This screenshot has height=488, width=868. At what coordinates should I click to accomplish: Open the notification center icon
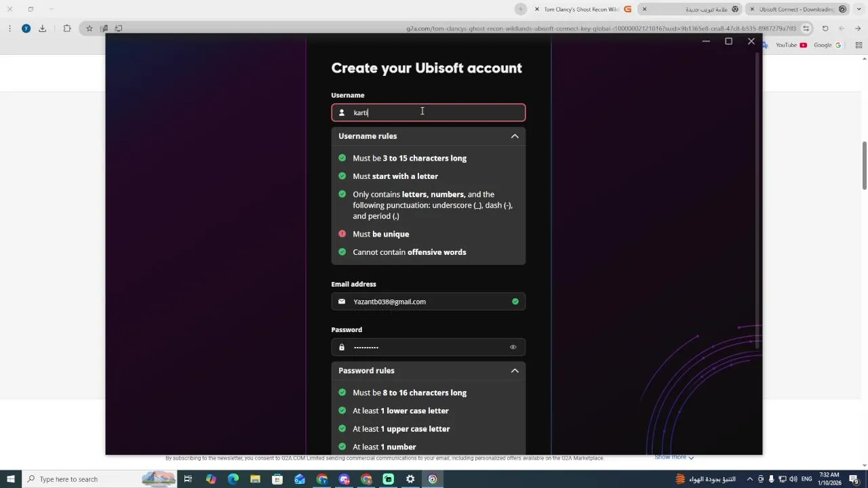854,479
